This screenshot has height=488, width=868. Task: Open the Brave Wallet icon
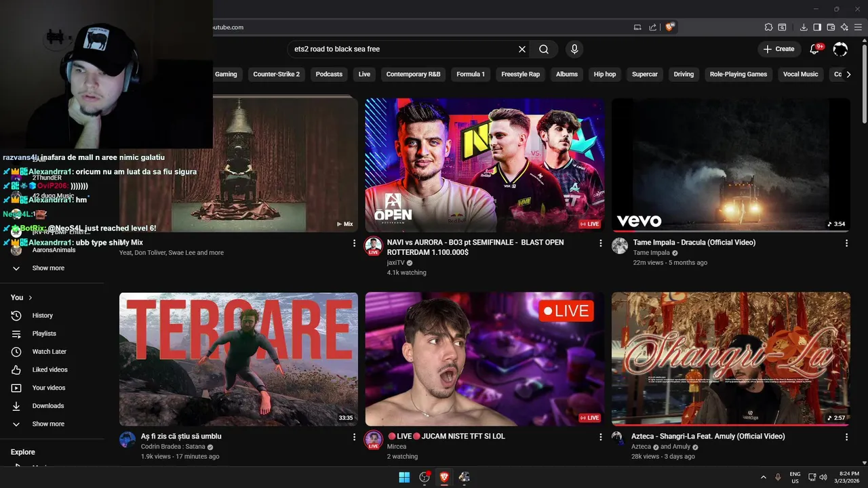pyautogui.click(x=831, y=27)
